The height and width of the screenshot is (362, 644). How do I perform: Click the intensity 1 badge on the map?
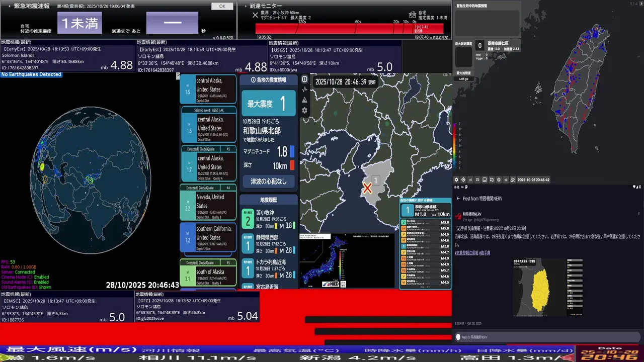[375, 180]
